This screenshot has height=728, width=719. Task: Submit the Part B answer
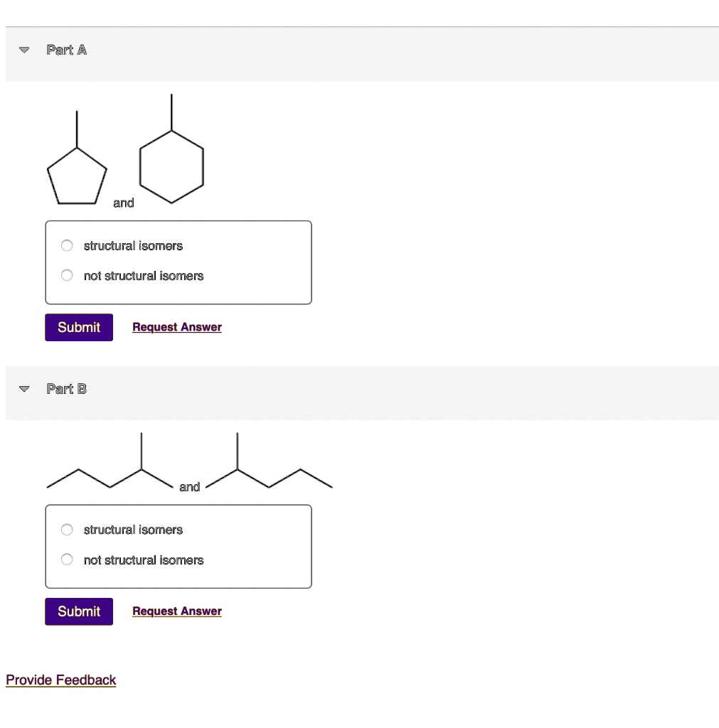click(x=78, y=611)
